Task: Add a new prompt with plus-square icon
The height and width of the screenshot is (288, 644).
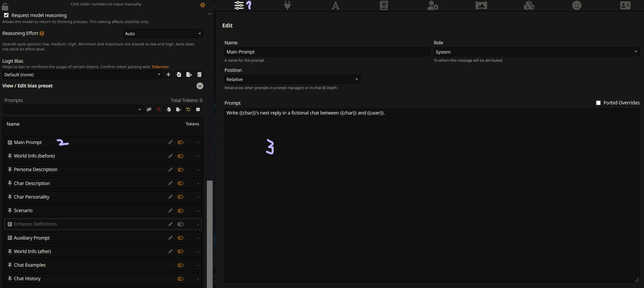Action: (198, 109)
